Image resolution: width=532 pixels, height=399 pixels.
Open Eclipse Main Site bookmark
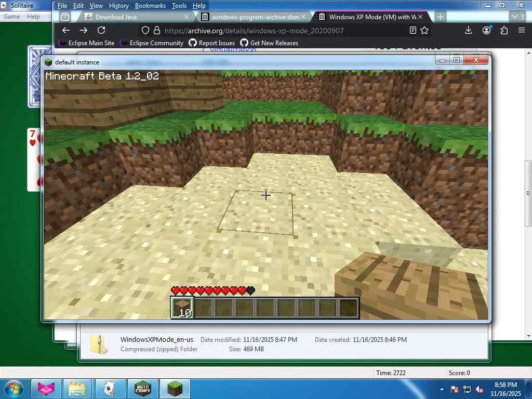coord(87,43)
